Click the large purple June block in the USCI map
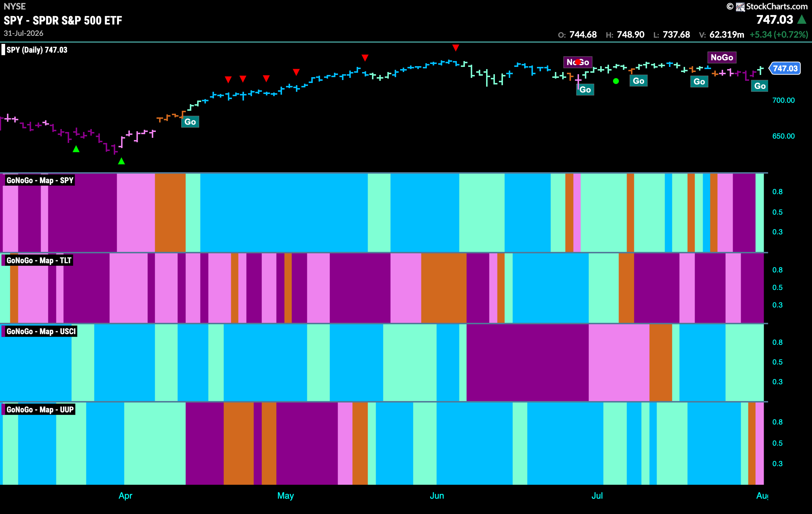 (x=527, y=363)
